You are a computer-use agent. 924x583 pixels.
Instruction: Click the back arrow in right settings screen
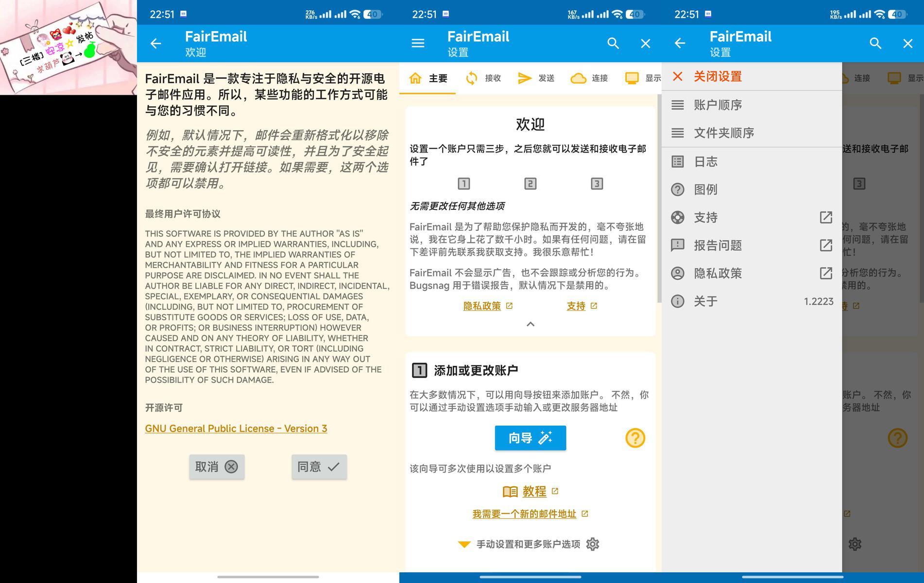point(680,43)
